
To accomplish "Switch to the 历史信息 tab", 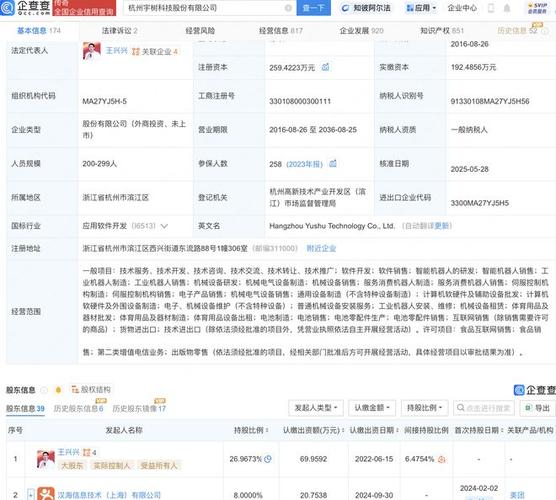I will click(518, 31).
